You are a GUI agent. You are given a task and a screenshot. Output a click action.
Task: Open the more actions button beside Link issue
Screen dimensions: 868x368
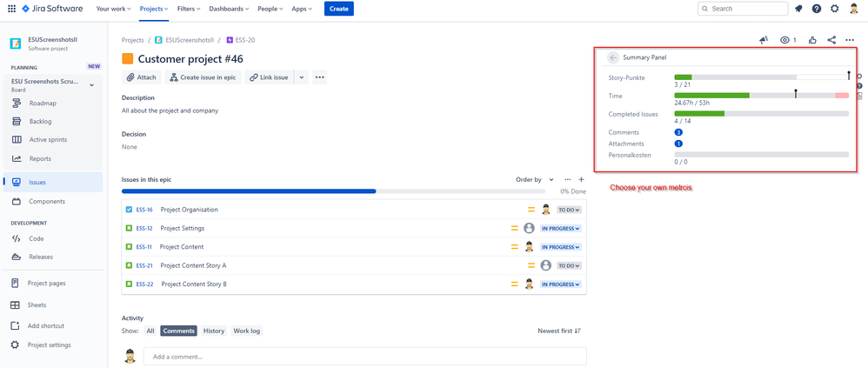[319, 77]
